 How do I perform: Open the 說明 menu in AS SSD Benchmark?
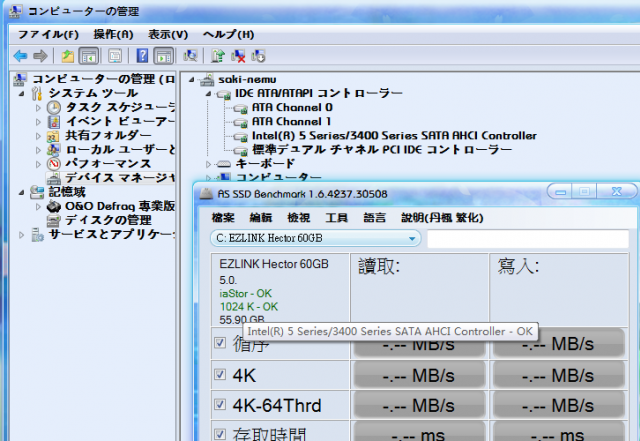pyautogui.click(x=442, y=218)
